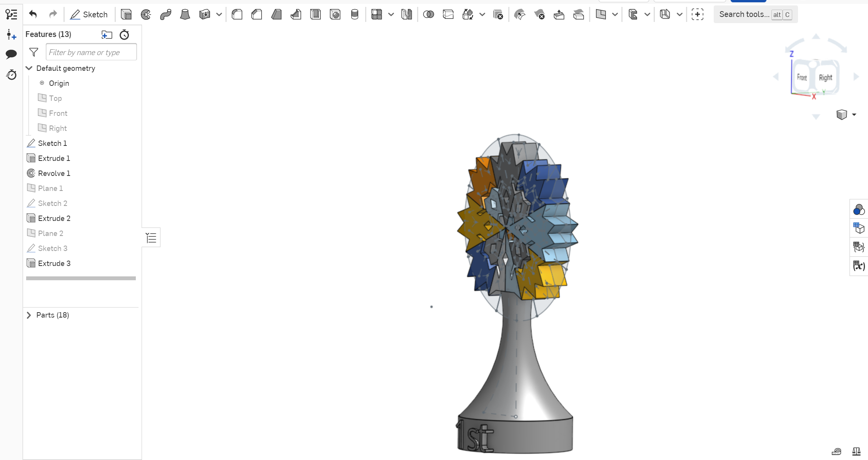Select Sketch 1 in the feature tree

coord(53,143)
